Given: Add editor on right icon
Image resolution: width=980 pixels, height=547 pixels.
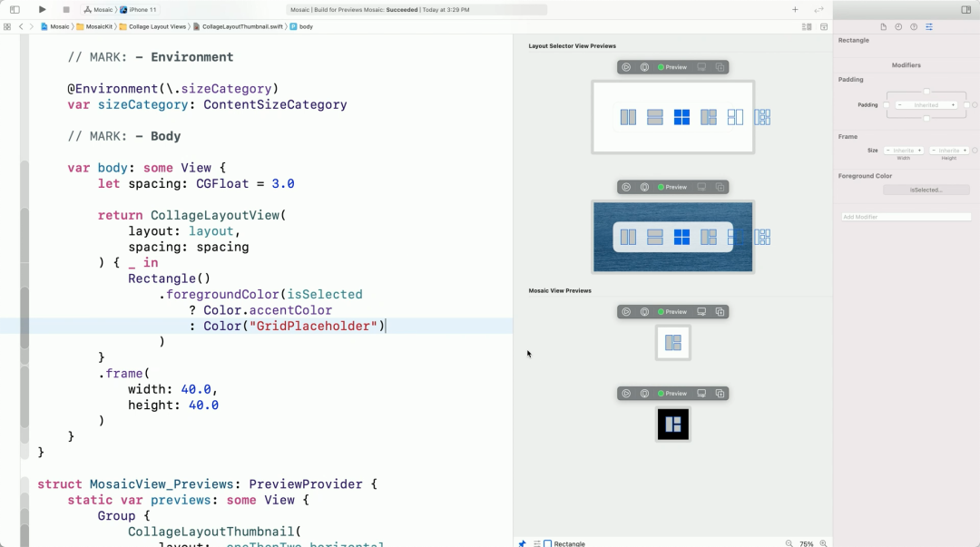Looking at the screenshot, I should click(x=824, y=27).
